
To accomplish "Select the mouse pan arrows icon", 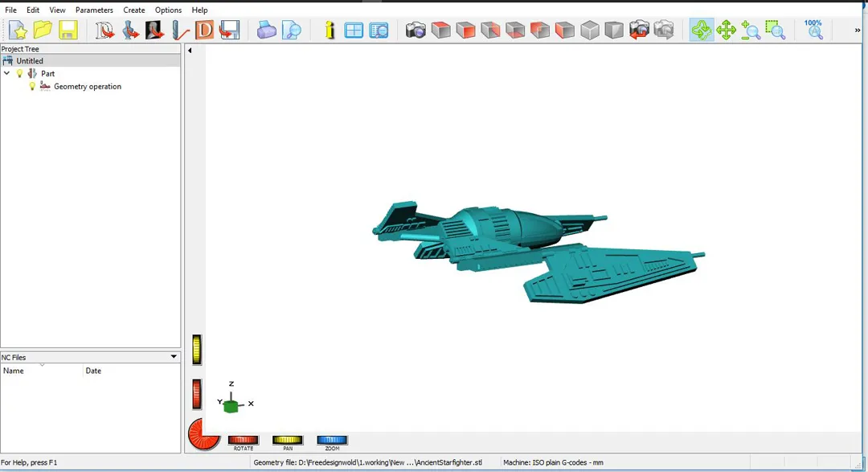I will click(726, 31).
